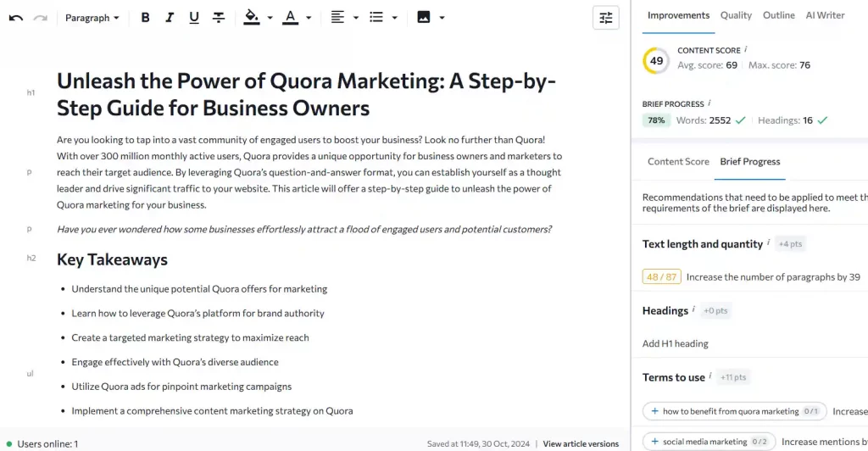The height and width of the screenshot is (451, 868).
Task: Click the Saved at 11:49 timestamp
Action: click(x=478, y=444)
